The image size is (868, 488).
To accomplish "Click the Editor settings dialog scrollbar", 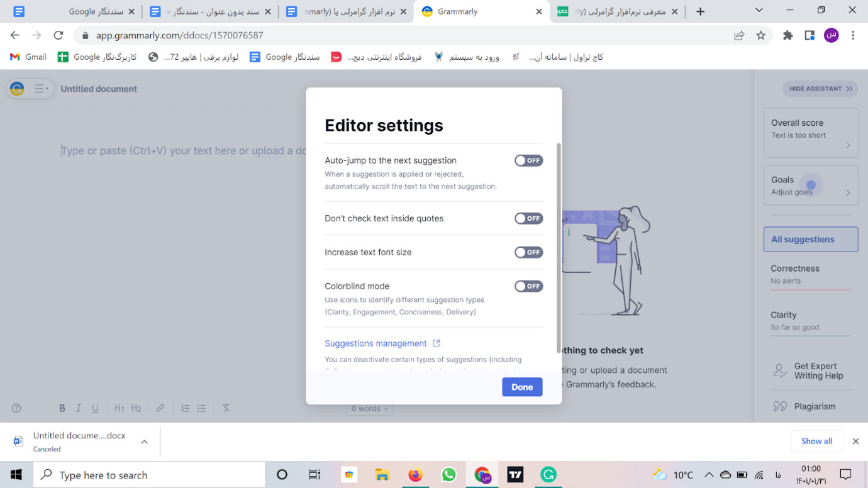I will 559,248.
